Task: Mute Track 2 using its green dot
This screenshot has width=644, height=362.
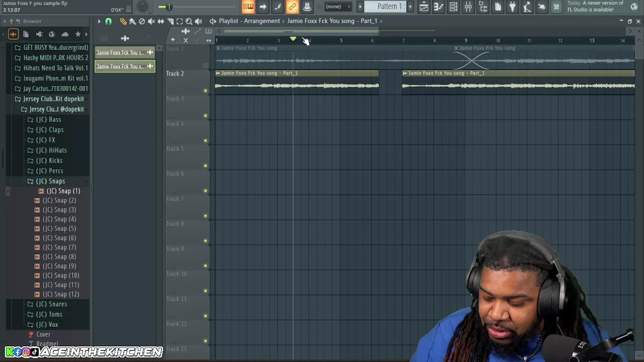Action: [x=205, y=90]
